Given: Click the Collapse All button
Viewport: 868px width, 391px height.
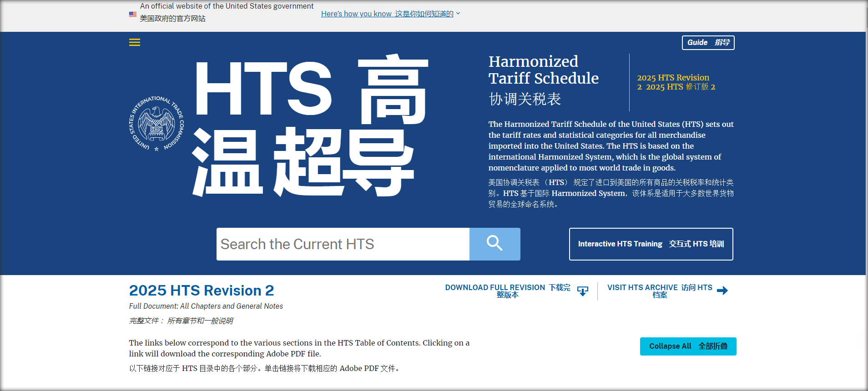Looking at the screenshot, I should [688, 346].
